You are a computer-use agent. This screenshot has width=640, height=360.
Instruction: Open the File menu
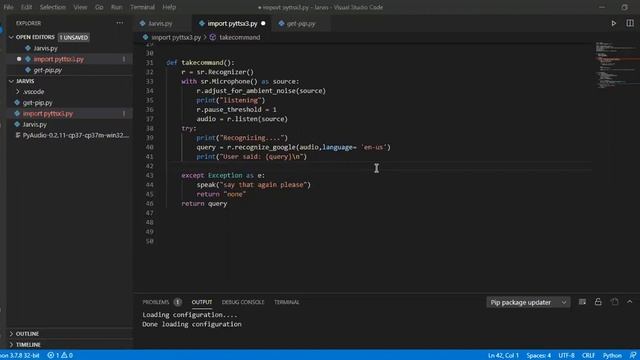click(8, 7)
